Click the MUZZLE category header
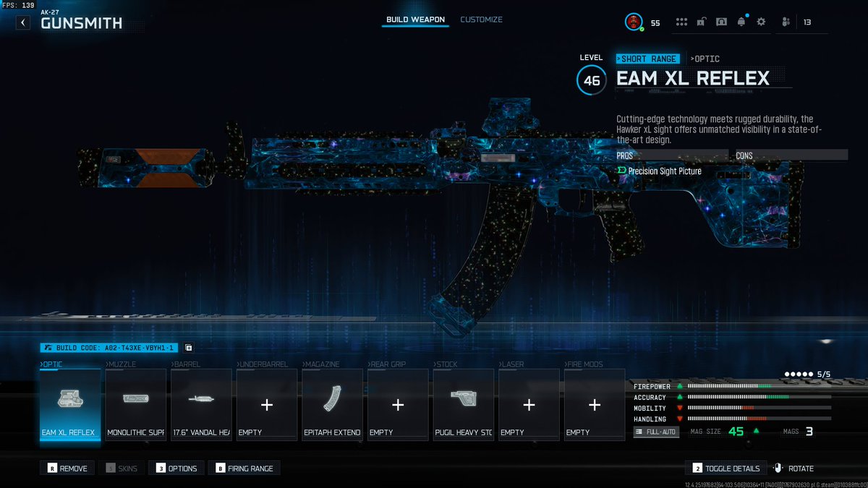868x488 pixels. tap(120, 364)
